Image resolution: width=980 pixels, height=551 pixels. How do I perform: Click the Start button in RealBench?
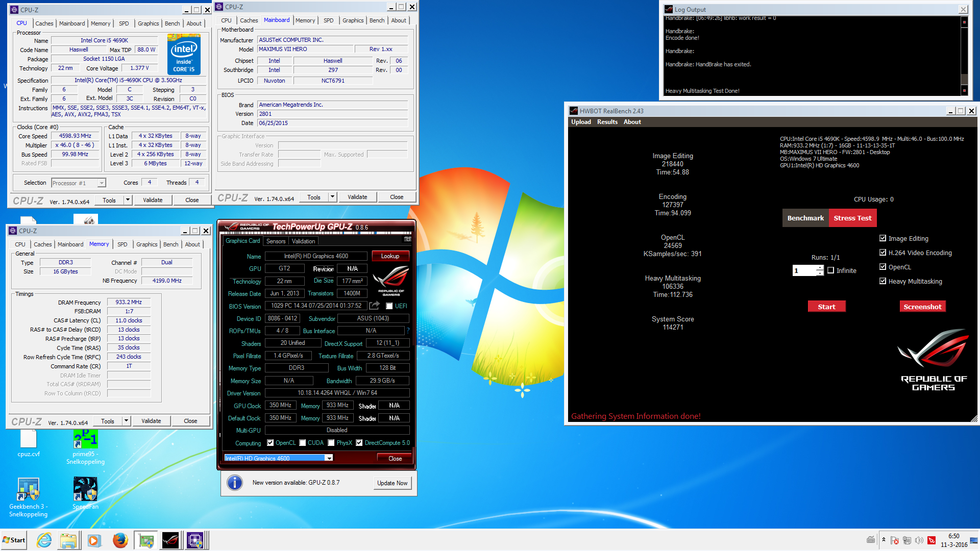826,307
